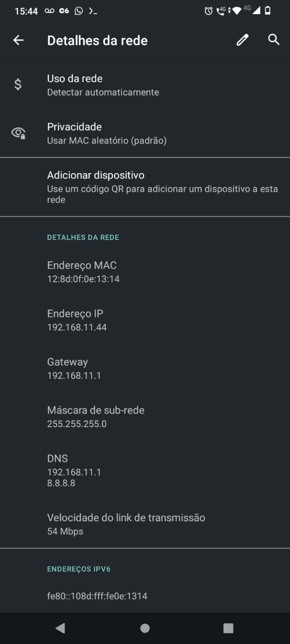Screen dimensions: 290x644
Task: Open Privacidade MAC aleatório option
Action: 145,133
